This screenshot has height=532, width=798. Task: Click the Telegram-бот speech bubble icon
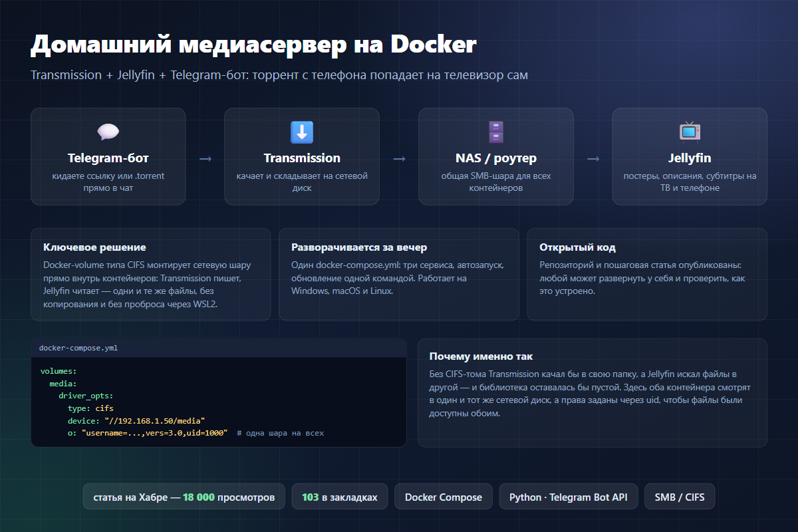108,132
